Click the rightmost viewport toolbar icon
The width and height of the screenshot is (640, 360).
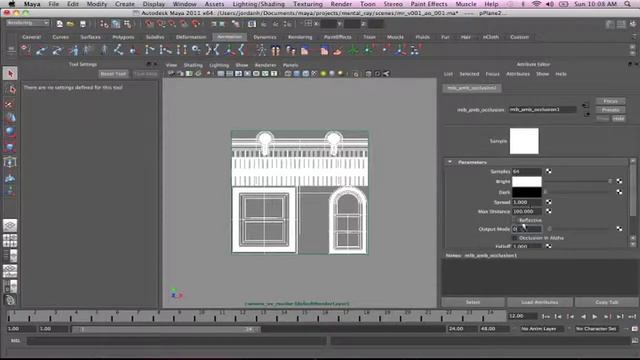(x=386, y=74)
